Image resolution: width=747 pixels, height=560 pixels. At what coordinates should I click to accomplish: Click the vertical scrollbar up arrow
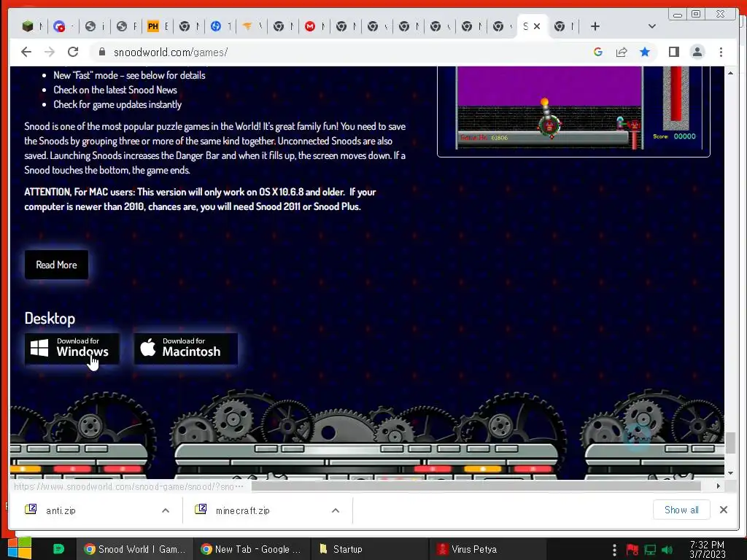(x=730, y=73)
